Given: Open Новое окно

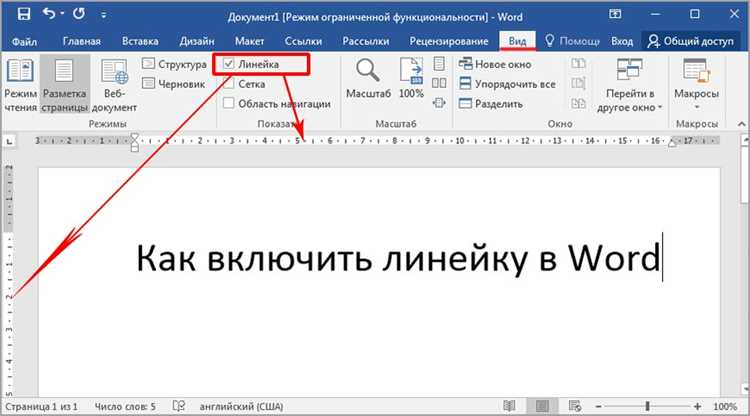Looking at the screenshot, I should point(495,64).
